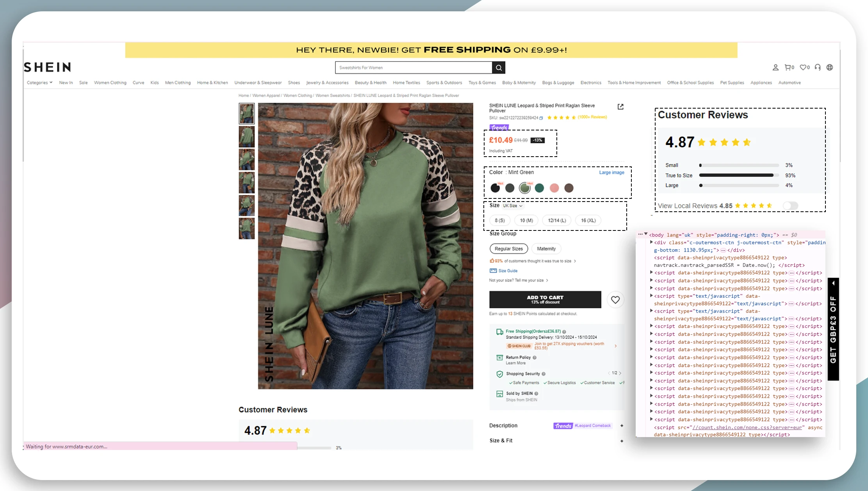Image resolution: width=868 pixels, height=491 pixels.
Task: Click the Shopping Security help icon
Action: point(544,374)
